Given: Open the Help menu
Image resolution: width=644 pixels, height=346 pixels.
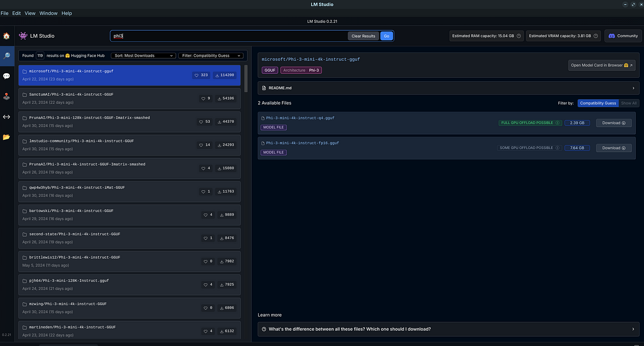Looking at the screenshot, I should [x=67, y=13].
